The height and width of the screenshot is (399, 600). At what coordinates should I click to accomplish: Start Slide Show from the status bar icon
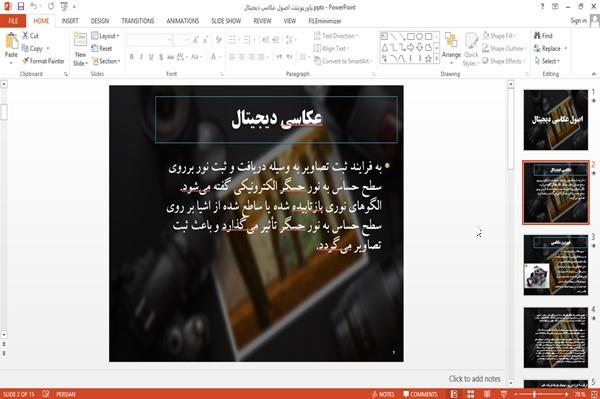tap(504, 394)
